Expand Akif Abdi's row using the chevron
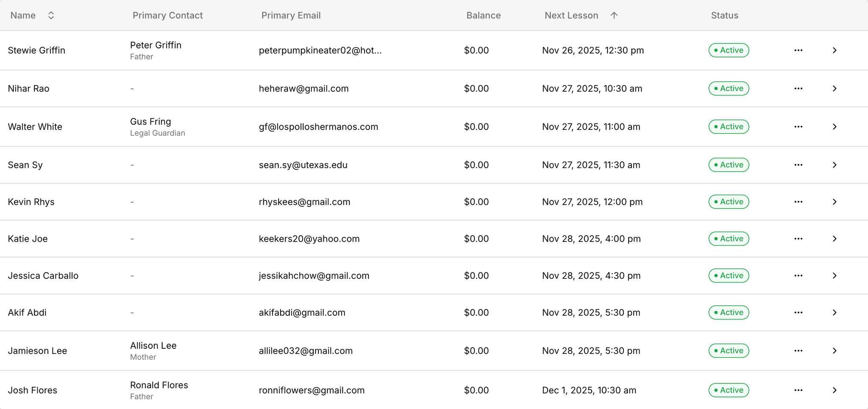 (x=834, y=313)
